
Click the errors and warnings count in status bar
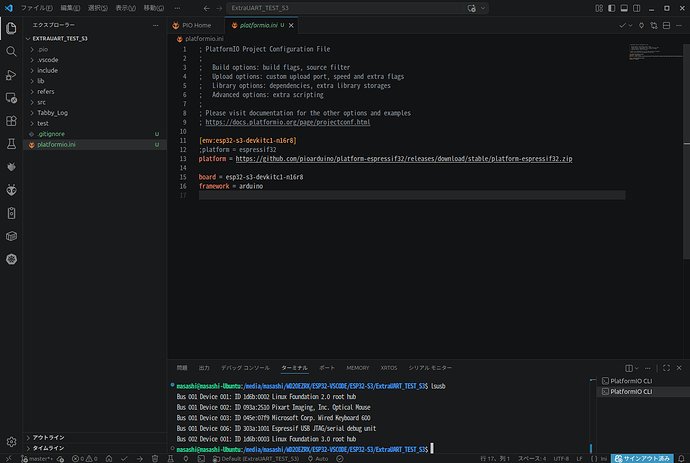pyautogui.click(x=84, y=459)
